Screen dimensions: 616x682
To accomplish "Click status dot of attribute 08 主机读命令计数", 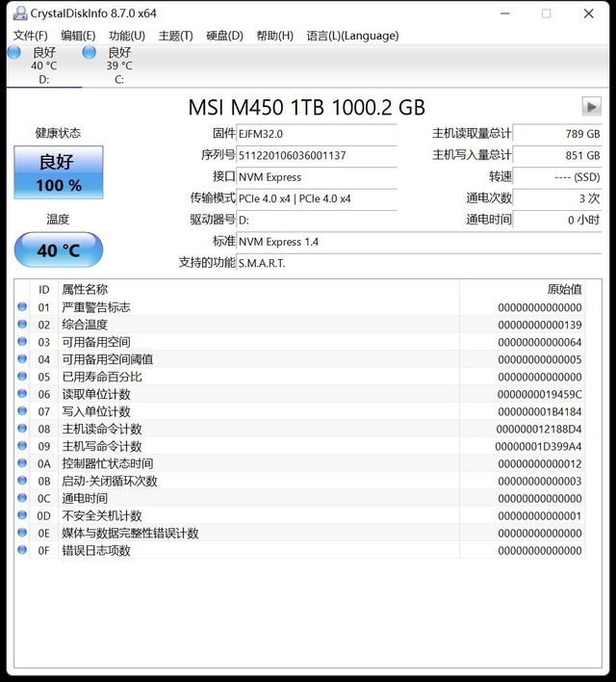I will [22, 429].
